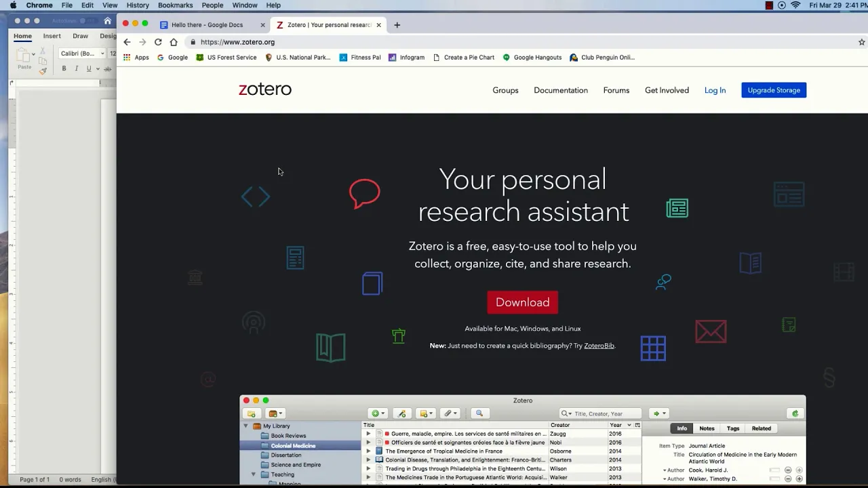Go to the Zotero Forums link
This screenshot has height=488, width=868.
click(x=616, y=90)
